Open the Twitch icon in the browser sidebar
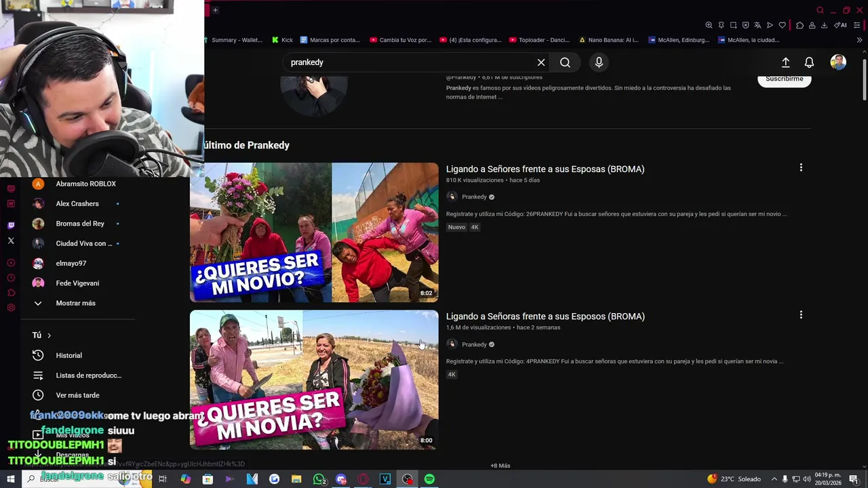This screenshot has height=488, width=868. click(x=11, y=225)
